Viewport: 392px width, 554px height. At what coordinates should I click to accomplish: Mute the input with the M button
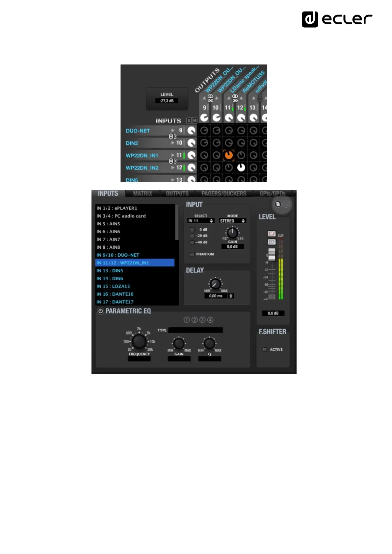(x=272, y=234)
